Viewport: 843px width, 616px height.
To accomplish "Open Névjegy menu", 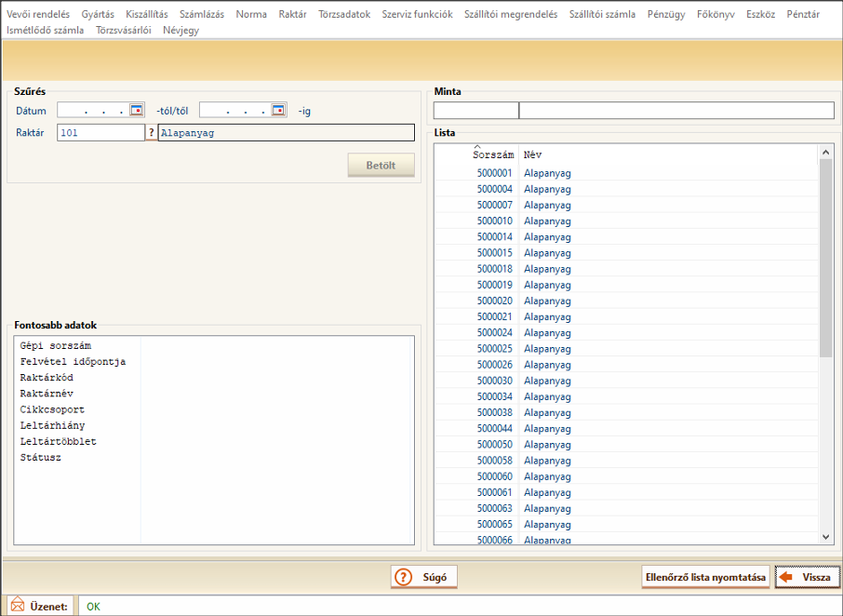I will (x=181, y=31).
